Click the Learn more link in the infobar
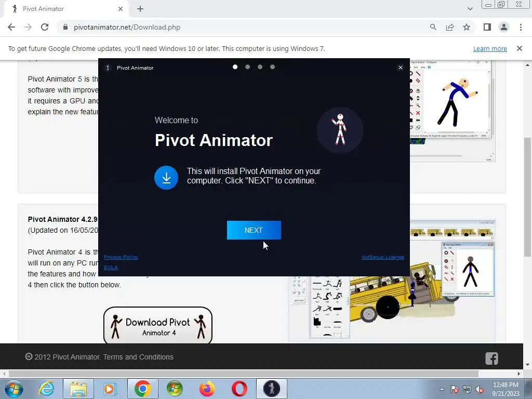The image size is (532, 399). coord(490,48)
